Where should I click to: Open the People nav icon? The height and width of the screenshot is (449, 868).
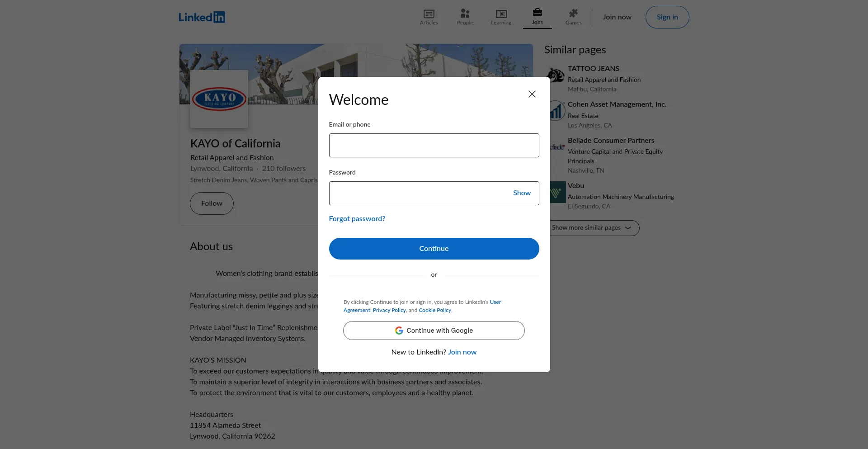[465, 17]
